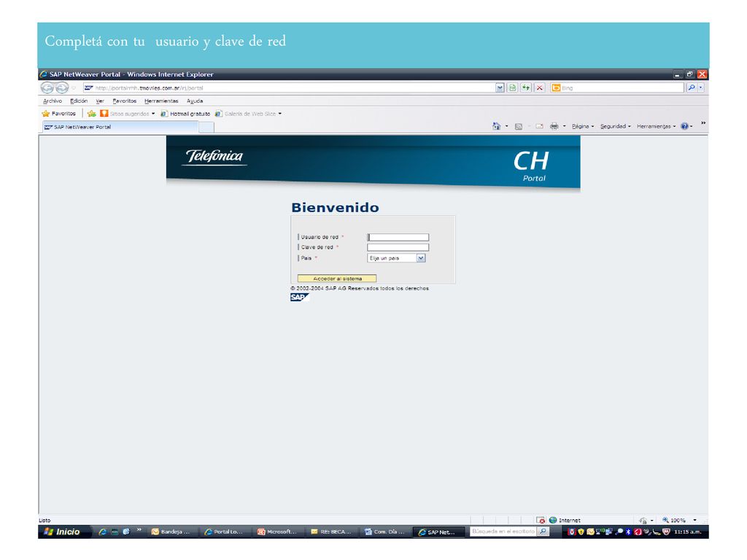The height and width of the screenshot is (560, 747).
Task: Open the Home page icon in command bar
Action: click(x=496, y=126)
